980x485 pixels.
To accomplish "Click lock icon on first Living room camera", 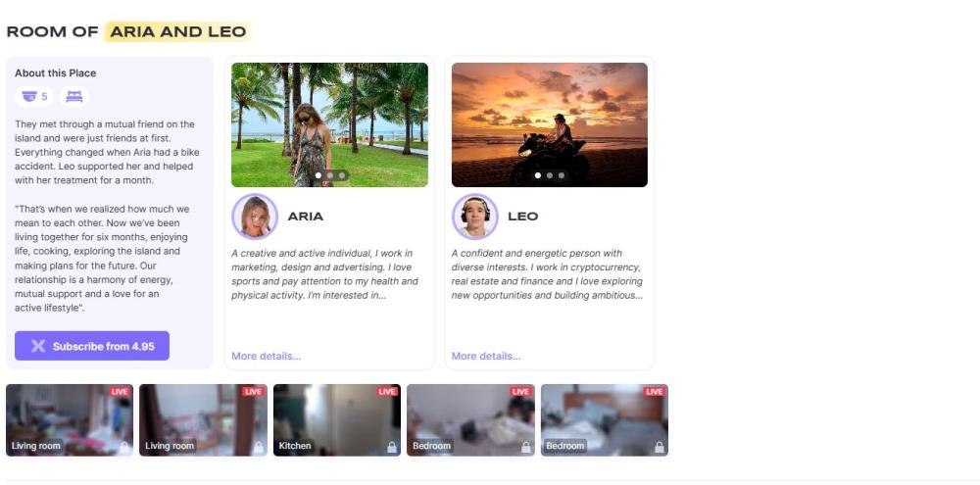I will (x=124, y=447).
